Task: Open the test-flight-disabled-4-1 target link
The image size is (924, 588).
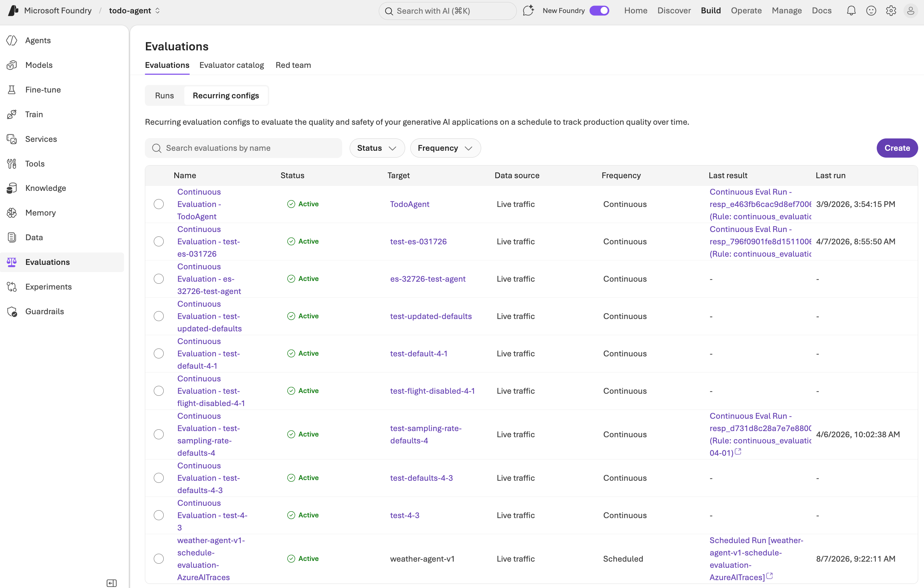Action: tap(433, 391)
